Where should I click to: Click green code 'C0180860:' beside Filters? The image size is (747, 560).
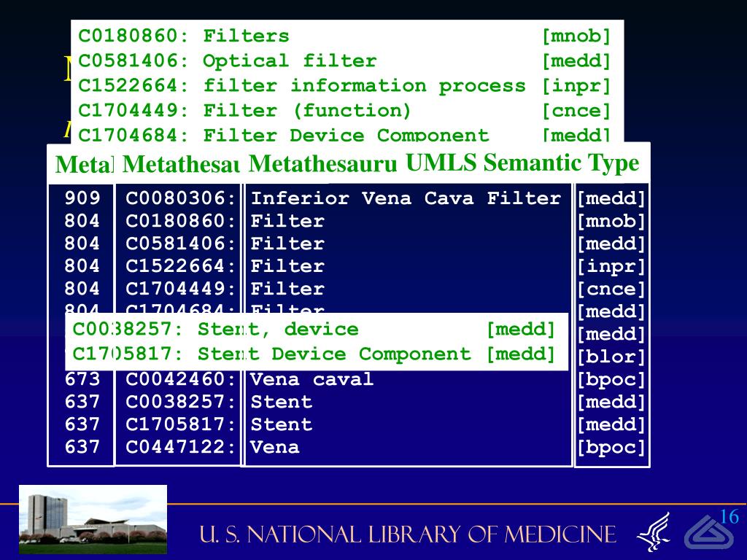point(134,36)
